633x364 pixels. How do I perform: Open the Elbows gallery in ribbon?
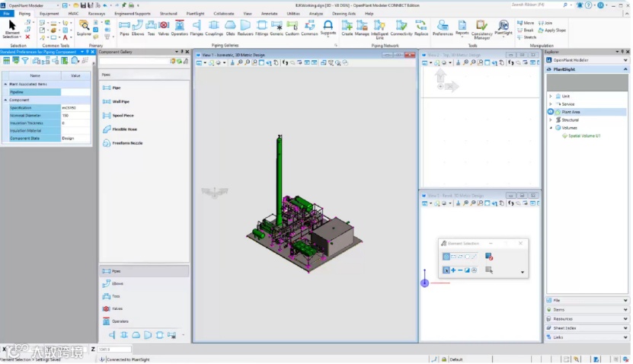coord(138,28)
